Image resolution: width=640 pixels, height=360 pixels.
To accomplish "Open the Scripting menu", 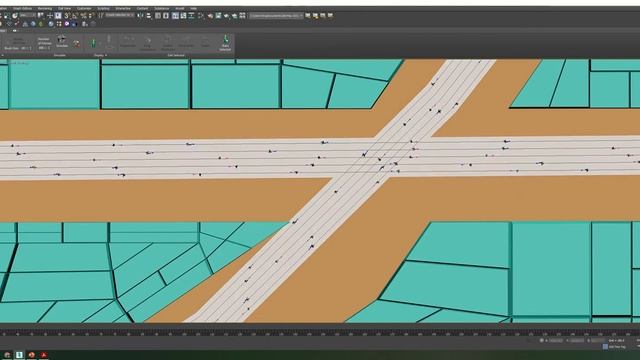I will click(103, 8).
